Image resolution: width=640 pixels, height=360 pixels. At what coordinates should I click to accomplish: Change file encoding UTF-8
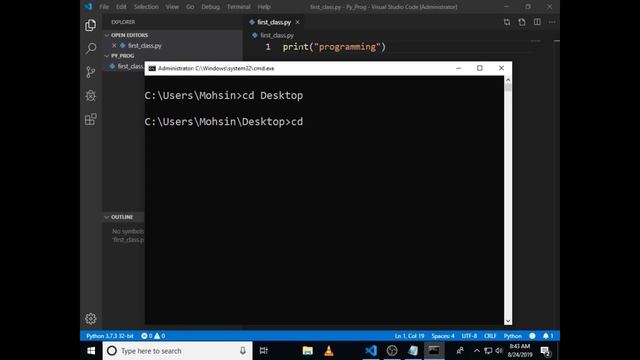point(469,336)
